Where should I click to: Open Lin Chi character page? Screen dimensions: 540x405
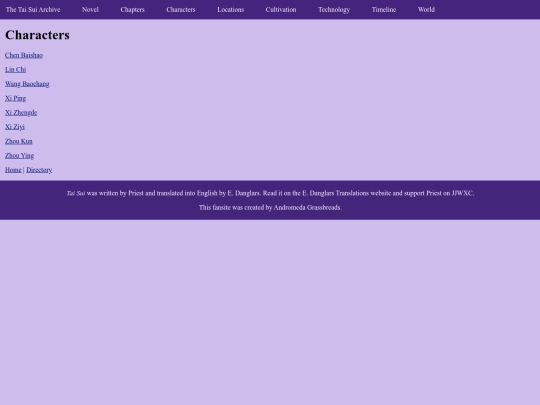(15, 70)
